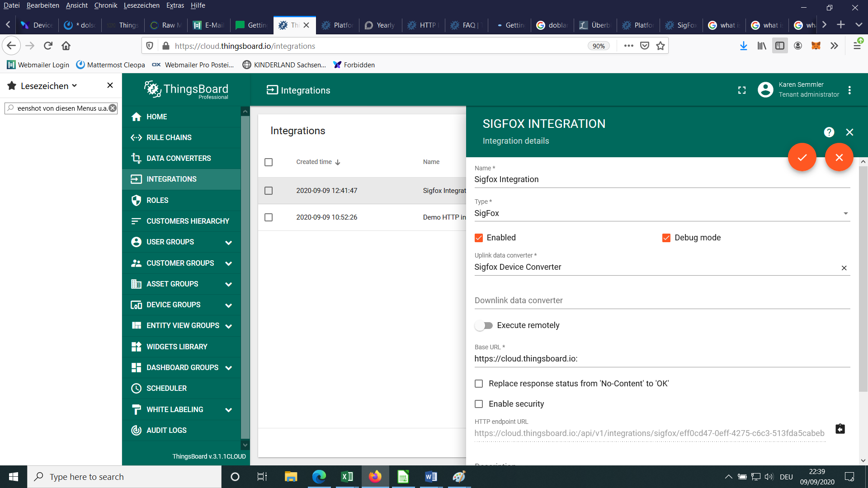The image size is (868, 488).
Task: Turn on Execute remotely switch
Action: pyautogui.click(x=484, y=325)
